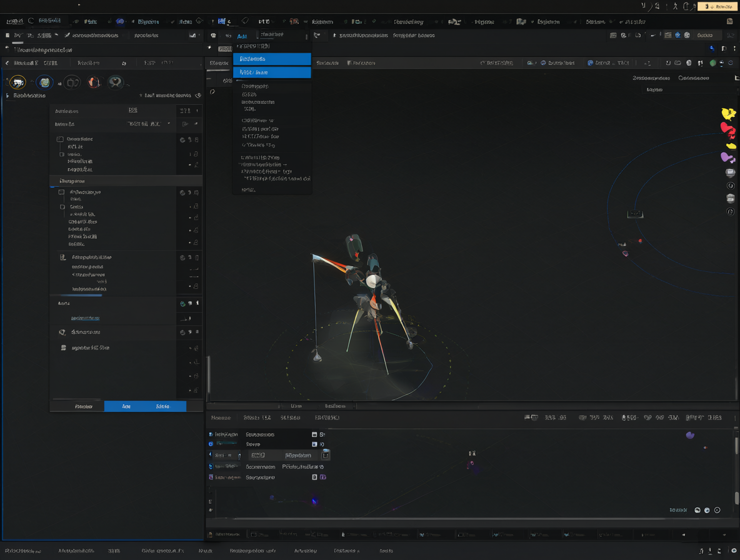The width and height of the screenshot is (740, 560).
Task: Click the orange-red circular icon in left panel
Action: 94,82
